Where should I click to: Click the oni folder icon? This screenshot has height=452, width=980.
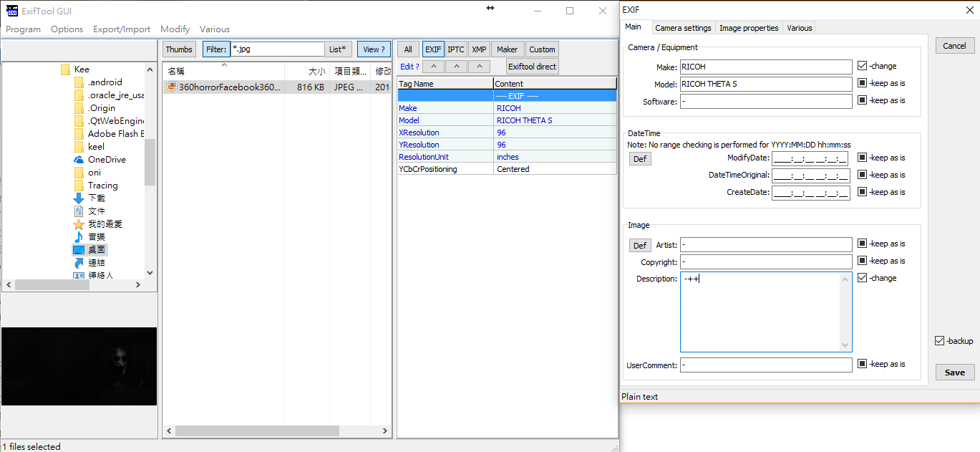[79, 173]
